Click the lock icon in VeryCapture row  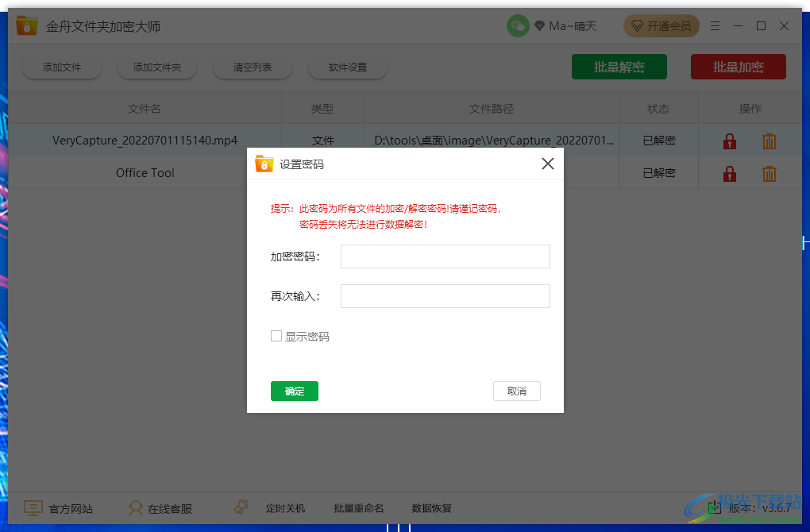click(729, 141)
